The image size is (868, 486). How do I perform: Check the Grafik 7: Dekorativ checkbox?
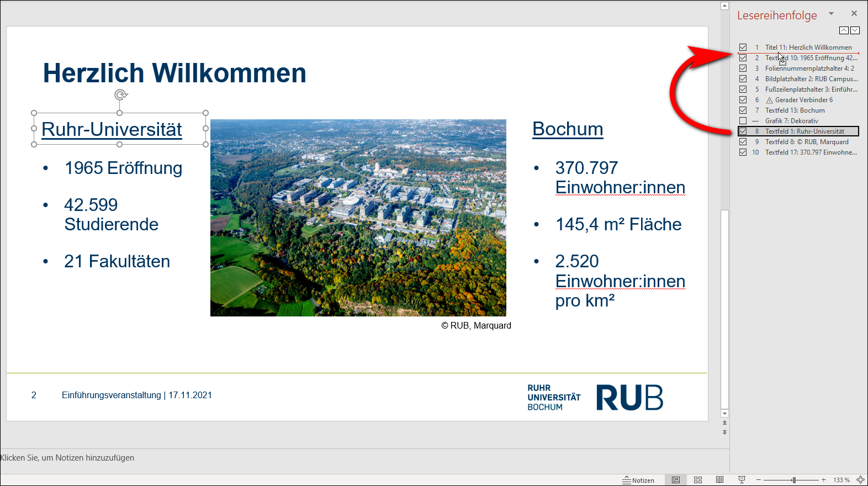coord(743,121)
